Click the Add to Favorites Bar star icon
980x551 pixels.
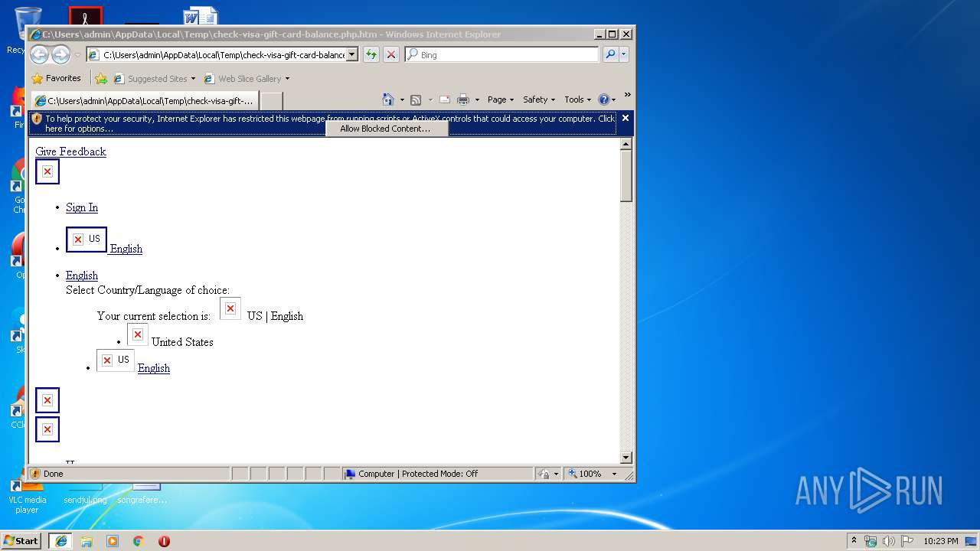(x=101, y=78)
